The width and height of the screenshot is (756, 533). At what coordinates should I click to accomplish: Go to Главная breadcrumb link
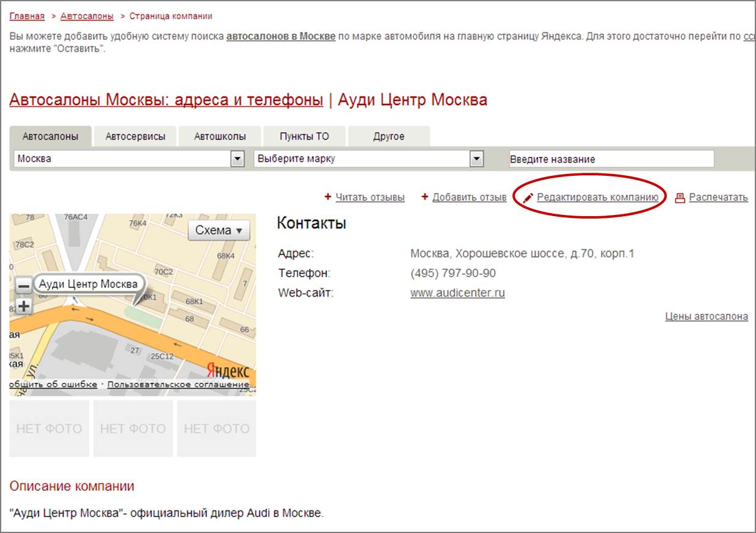click(x=27, y=16)
